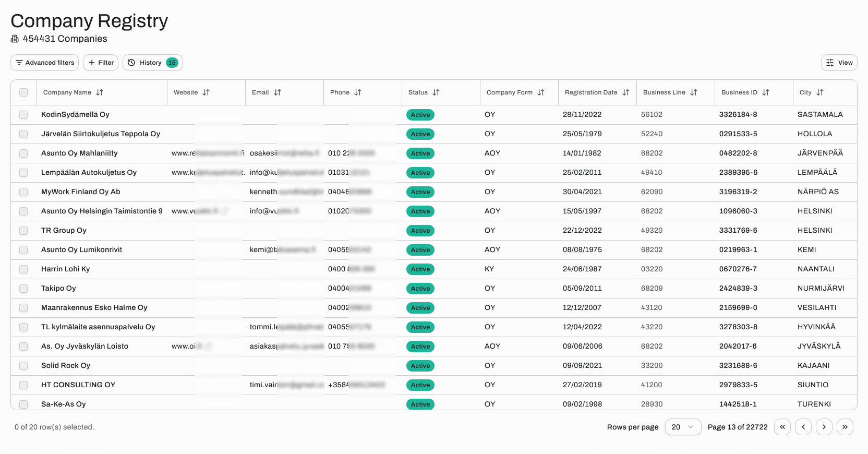Check the TR Group Oy row
Screen dimensions: 868x454
pyautogui.click(x=23, y=231)
